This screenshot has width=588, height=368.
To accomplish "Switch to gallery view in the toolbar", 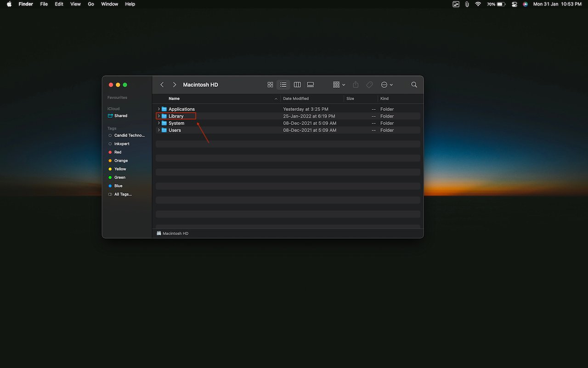I will (310, 85).
